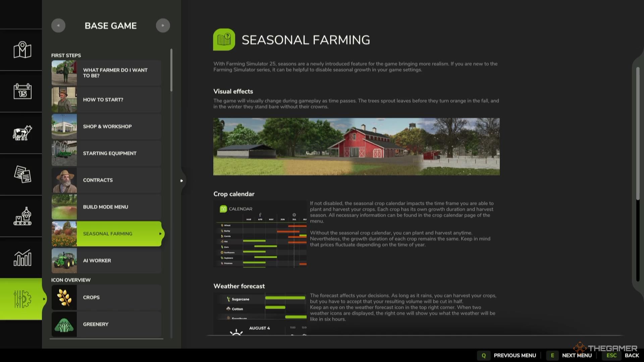Expand panel with the side arrow handle

pyautogui.click(x=182, y=181)
